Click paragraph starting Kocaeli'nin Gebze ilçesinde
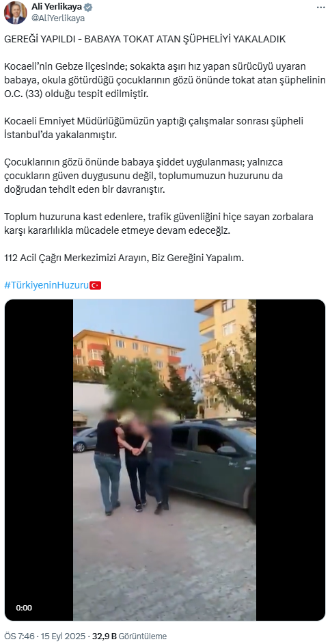This screenshot has width=330, height=644. (165, 80)
